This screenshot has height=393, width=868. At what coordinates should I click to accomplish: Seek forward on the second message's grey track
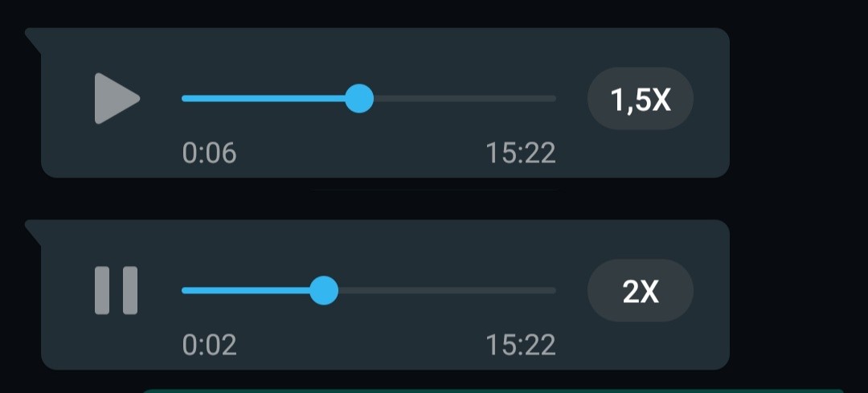[448, 291]
